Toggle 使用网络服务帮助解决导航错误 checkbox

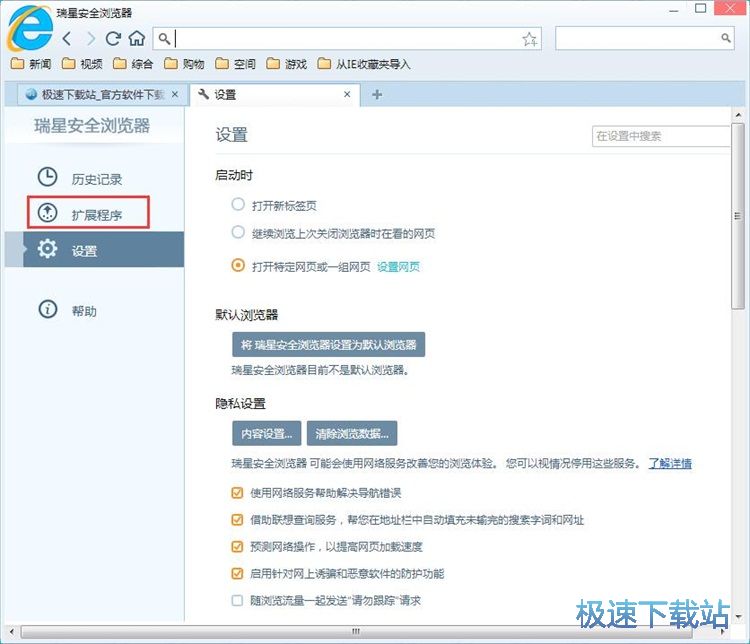(237, 493)
